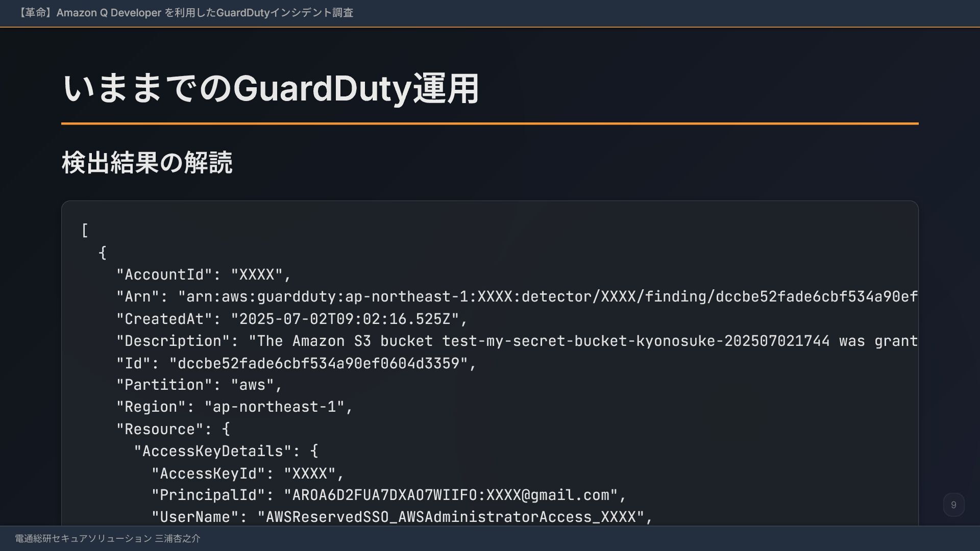Image resolution: width=980 pixels, height=551 pixels.
Task: Click the "Partition": "aws" line
Action: tap(200, 385)
